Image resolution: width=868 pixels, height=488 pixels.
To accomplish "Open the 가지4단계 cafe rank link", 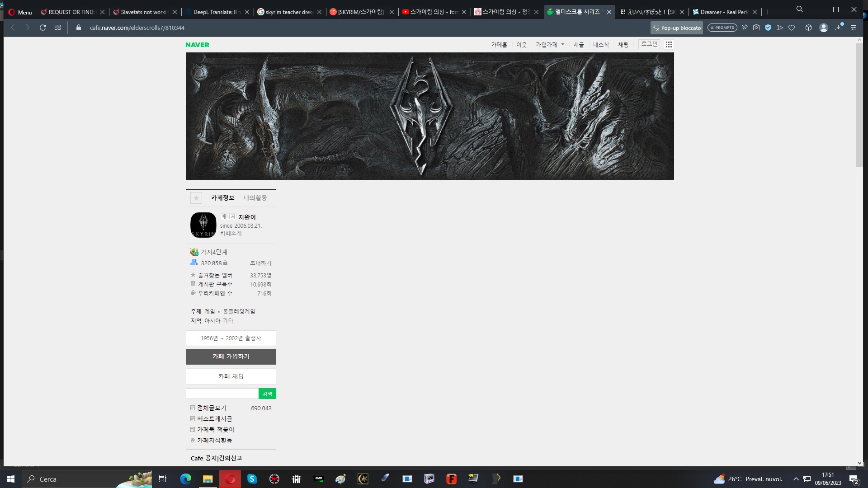I will tap(214, 252).
